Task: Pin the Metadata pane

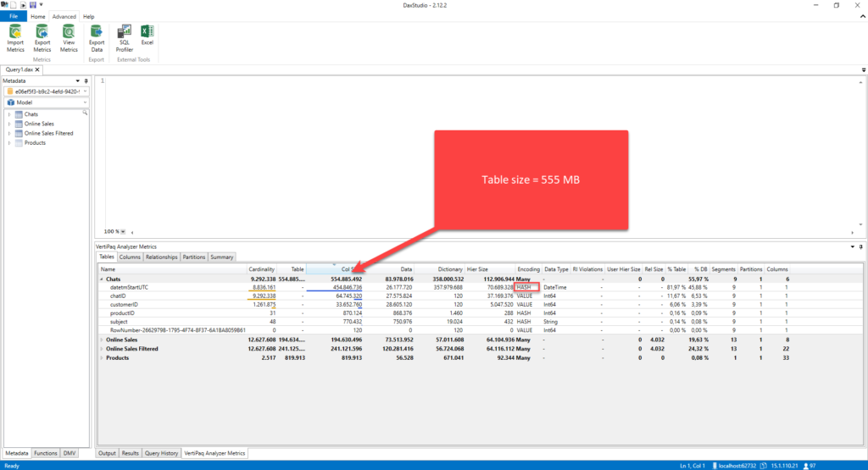Action: [86, 80]
